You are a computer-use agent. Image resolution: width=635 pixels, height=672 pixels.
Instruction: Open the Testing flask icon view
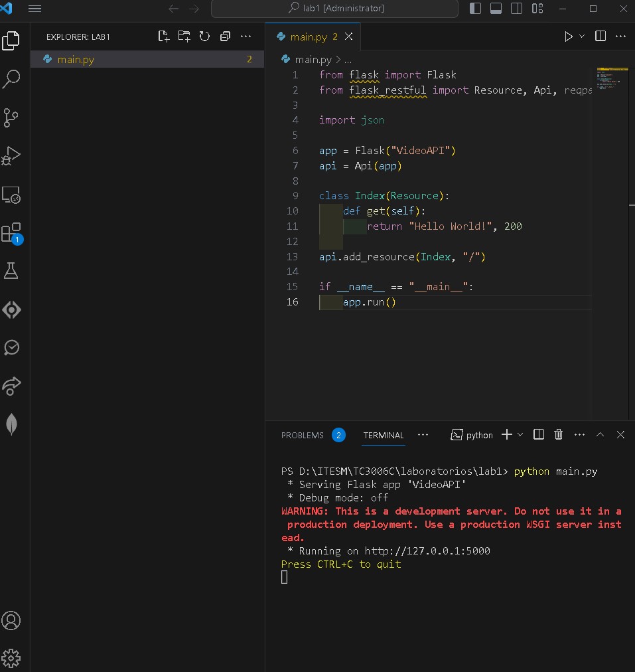tap(11, 271)
